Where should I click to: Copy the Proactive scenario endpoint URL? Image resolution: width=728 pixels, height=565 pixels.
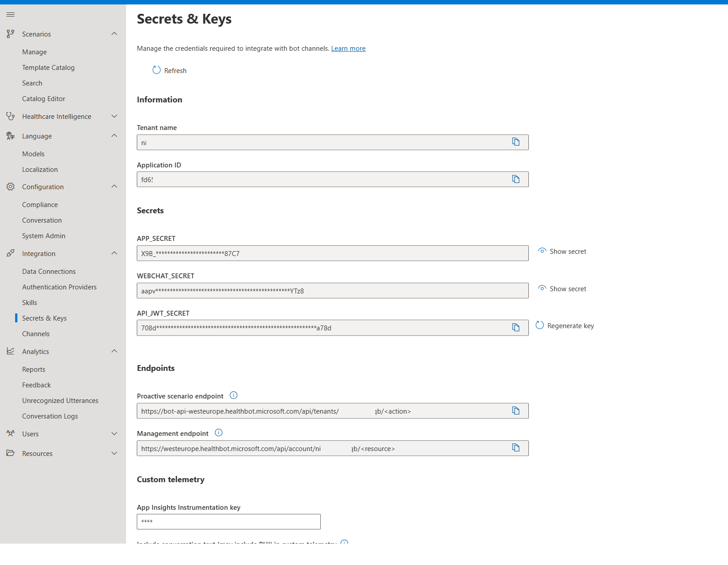pyautogui.click(x=515, y=411)
